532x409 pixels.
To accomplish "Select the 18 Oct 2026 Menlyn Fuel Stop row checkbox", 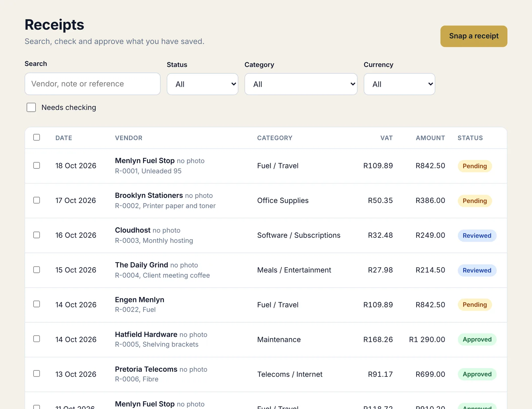I will 37,165.
